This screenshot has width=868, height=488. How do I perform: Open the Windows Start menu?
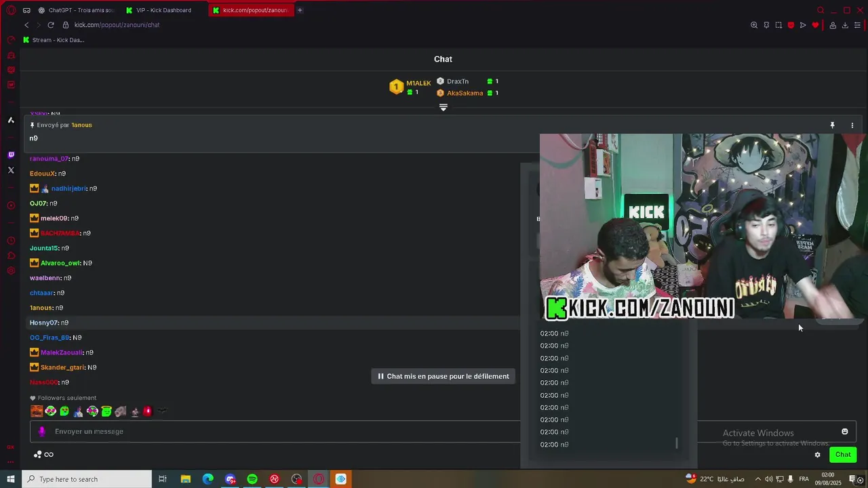[10, 479]
